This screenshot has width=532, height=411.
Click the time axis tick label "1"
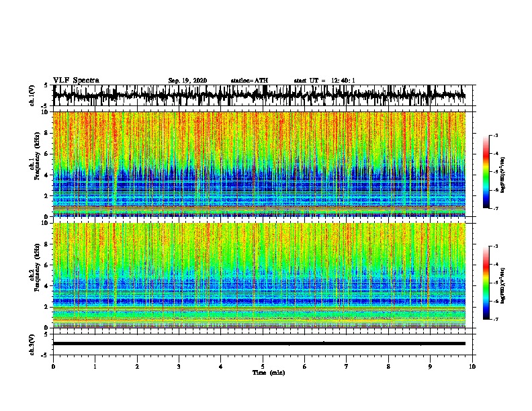[95, 367]
